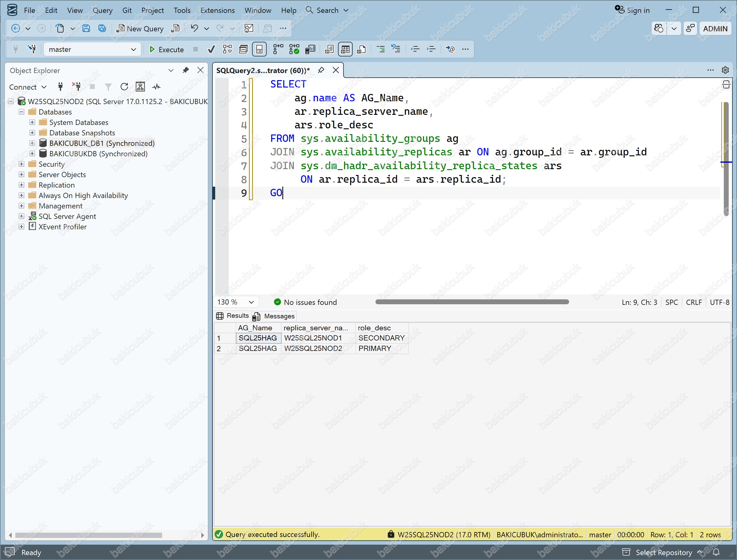Close the Object Explorer panel
Image resolution: width=737 pixels, height=560 pixels.
(200, 70)
